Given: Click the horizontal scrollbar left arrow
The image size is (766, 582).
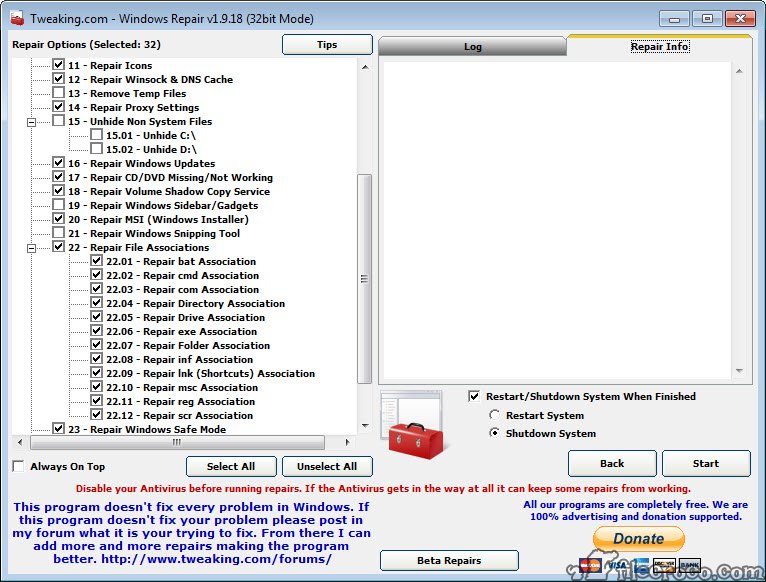Looking at the screenshot, I should 20,442.
